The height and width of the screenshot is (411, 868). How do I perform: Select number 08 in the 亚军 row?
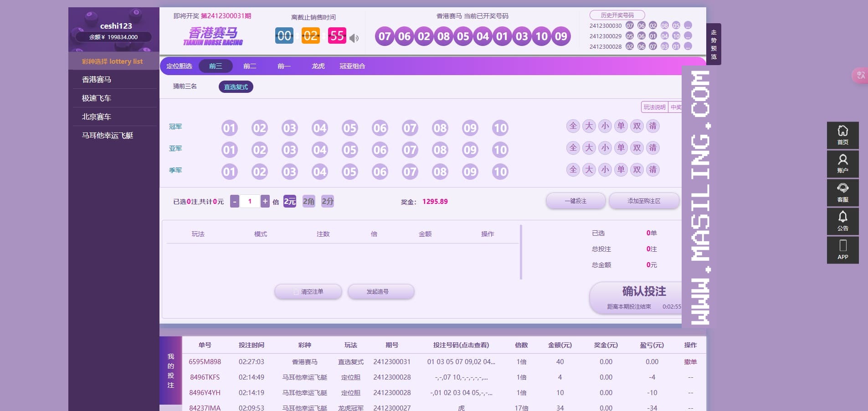[x=440, y=150]
